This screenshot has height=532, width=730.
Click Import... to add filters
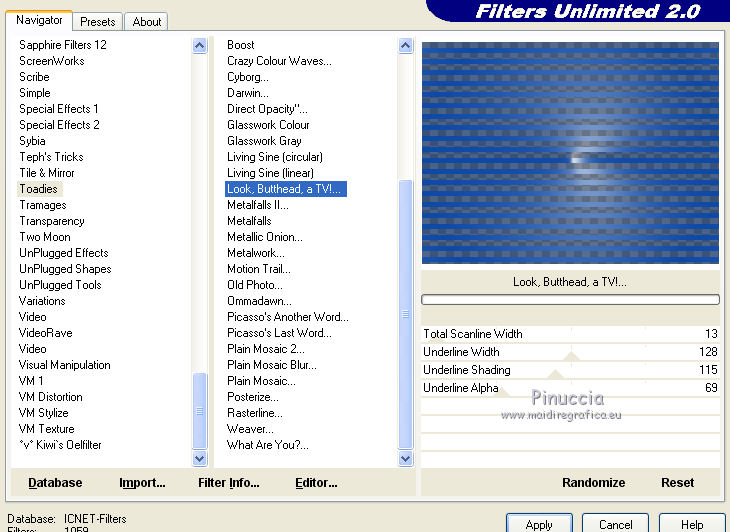click(142, 483)
